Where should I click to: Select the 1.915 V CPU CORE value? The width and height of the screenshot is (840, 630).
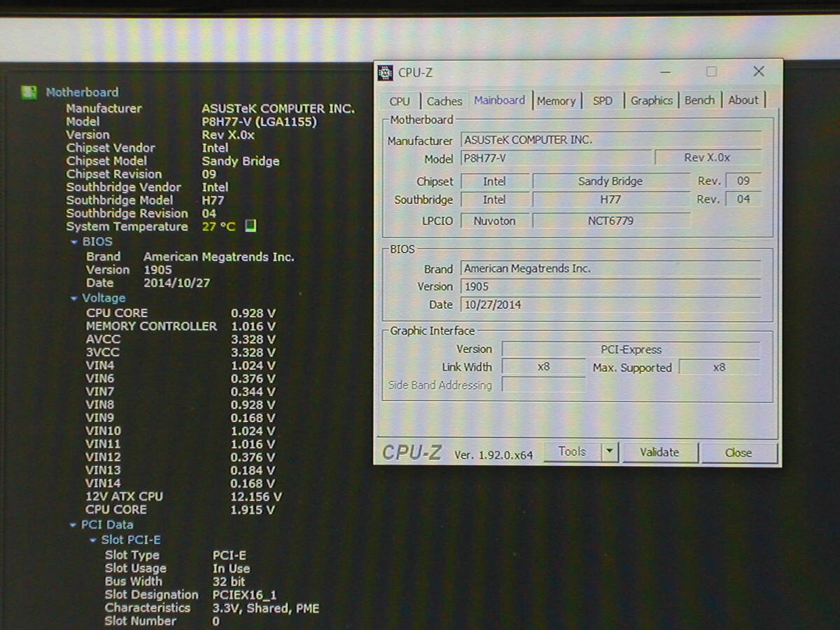pyautogui.click(x=253, y=510)
